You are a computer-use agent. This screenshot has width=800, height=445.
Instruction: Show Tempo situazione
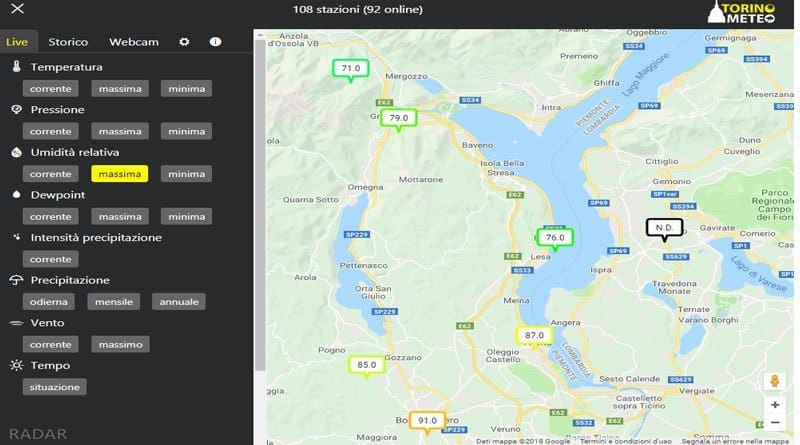click(55, 387)
